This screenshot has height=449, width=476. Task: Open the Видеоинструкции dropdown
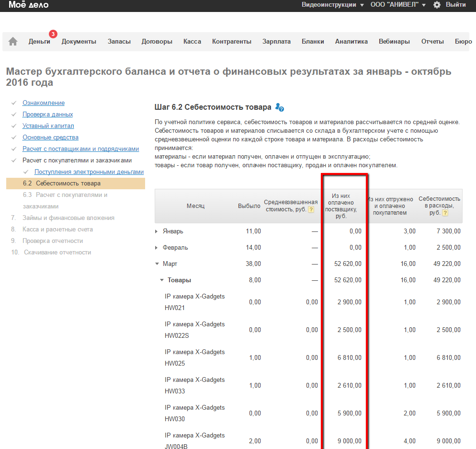point(332,5)
